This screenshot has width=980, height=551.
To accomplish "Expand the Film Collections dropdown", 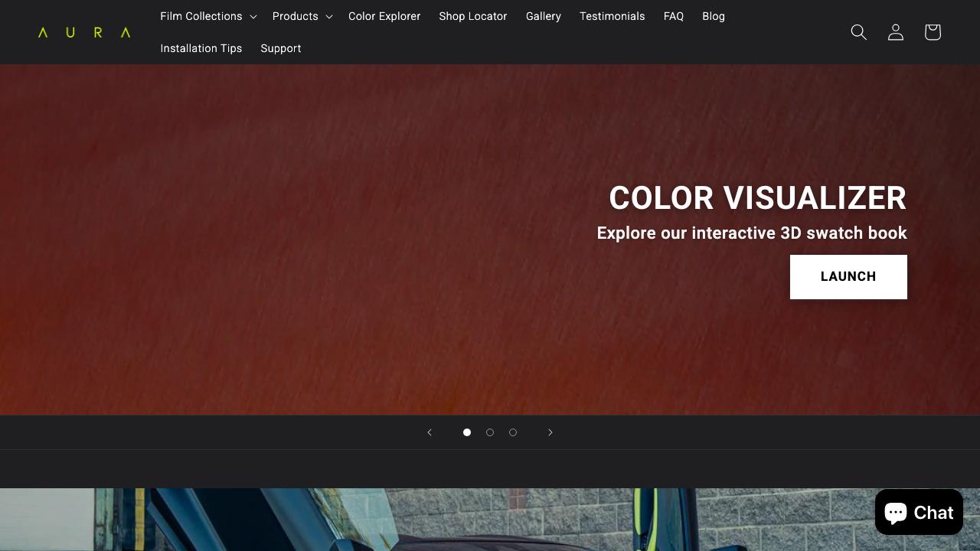I will pyautogui.click(x=207, y=16).
